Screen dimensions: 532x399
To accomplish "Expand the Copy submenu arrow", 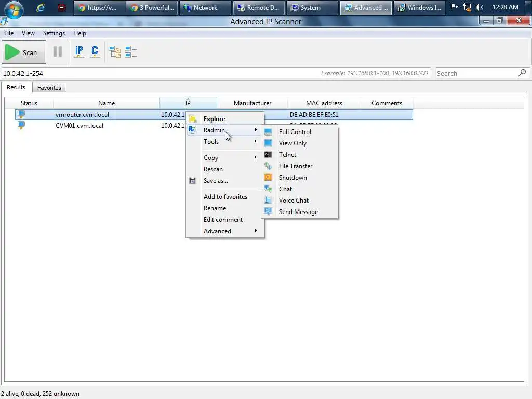I will tap(256, 157).
